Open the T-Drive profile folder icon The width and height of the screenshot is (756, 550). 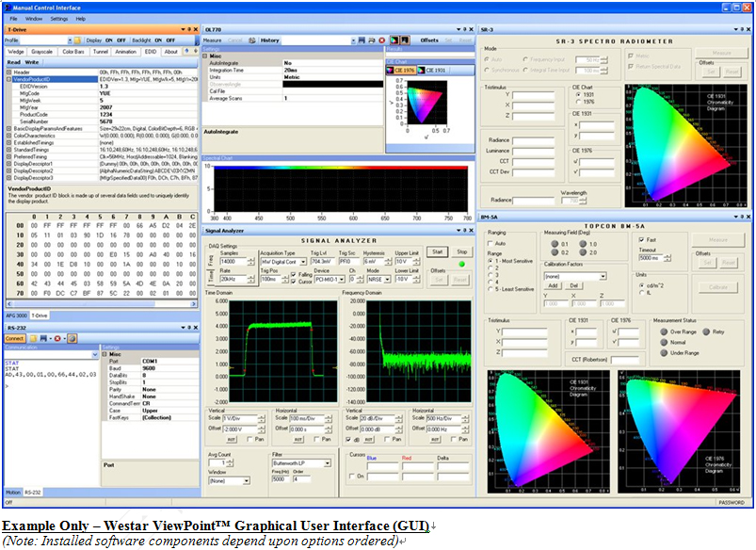(77, 40)
